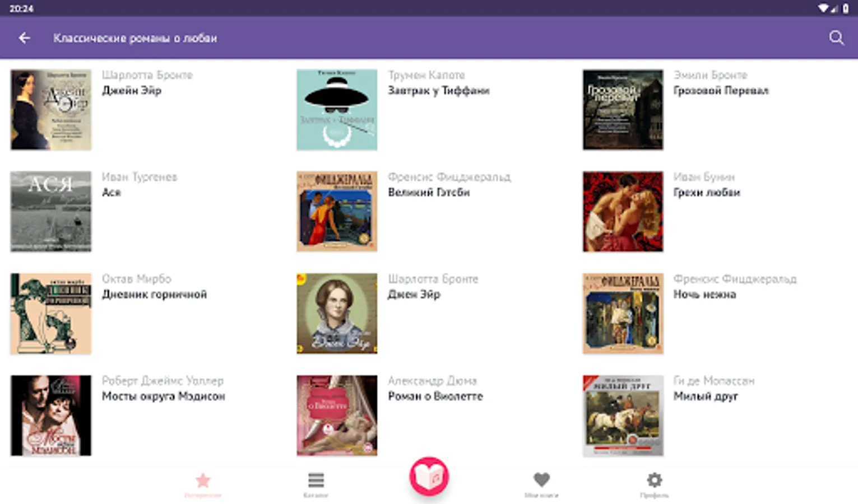Viewport: 858px width, 504px height.
Task: Go back using the arrow icon
Action: click(24, 38)
